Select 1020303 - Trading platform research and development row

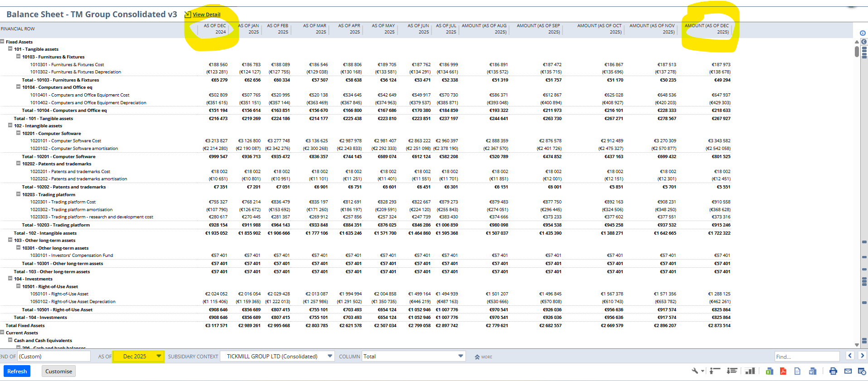pyautogui.click(x=92, y=217)
